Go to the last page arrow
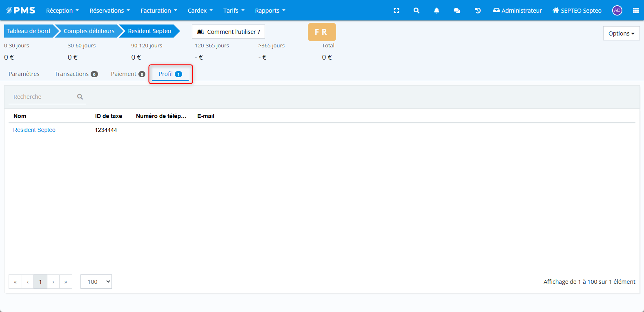Image resolution: width=644 pixels, height=312 pixels. click(66, 282)
